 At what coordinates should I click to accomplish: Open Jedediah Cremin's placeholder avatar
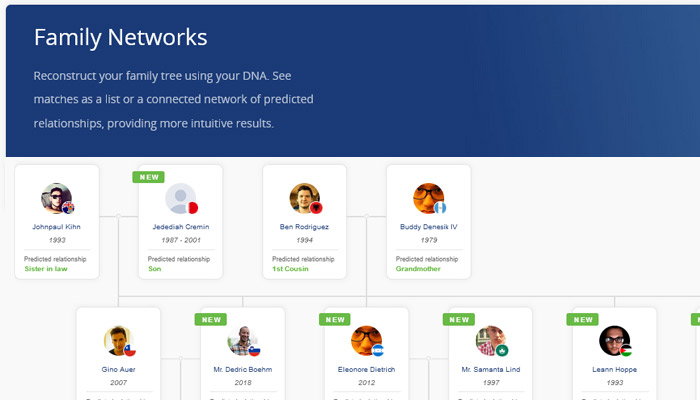180,198
